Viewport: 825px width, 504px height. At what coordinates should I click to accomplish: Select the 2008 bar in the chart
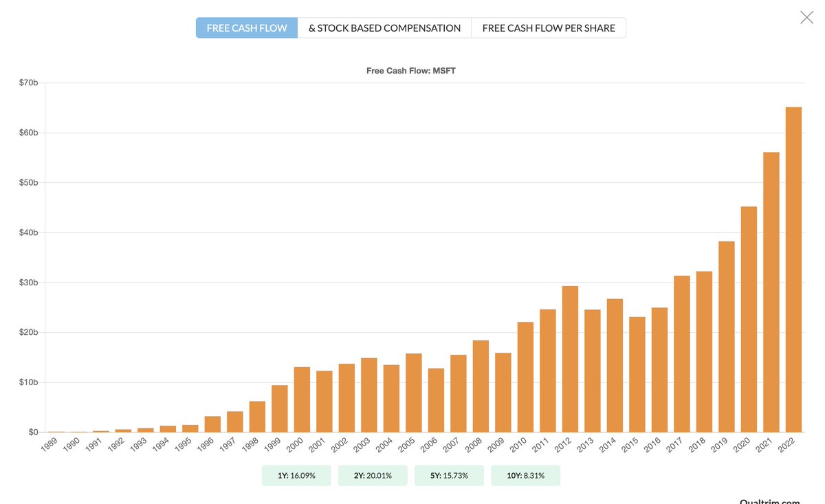(x=481, y=386)
